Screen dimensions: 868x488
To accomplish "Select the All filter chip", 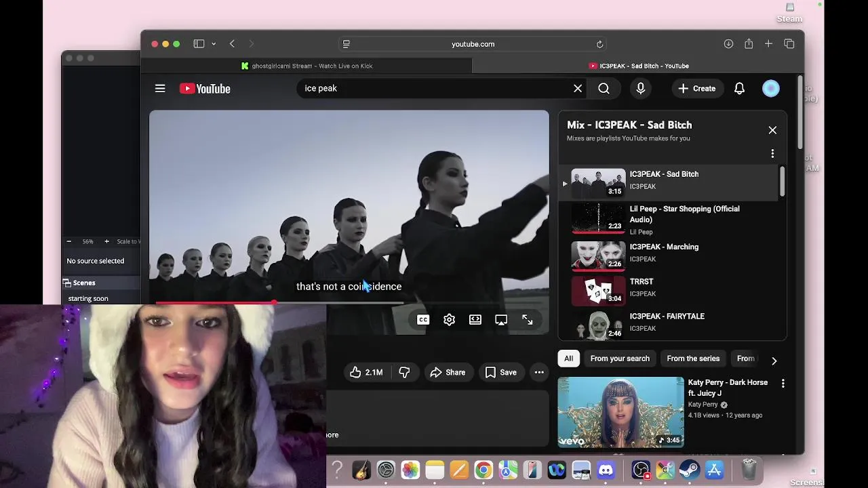I will click(568, 359).
